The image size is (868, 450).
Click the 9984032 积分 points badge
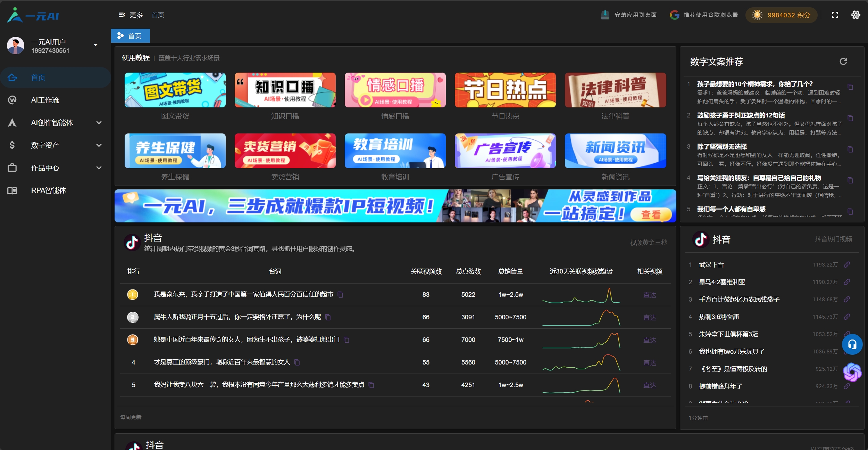pos(781,15)
